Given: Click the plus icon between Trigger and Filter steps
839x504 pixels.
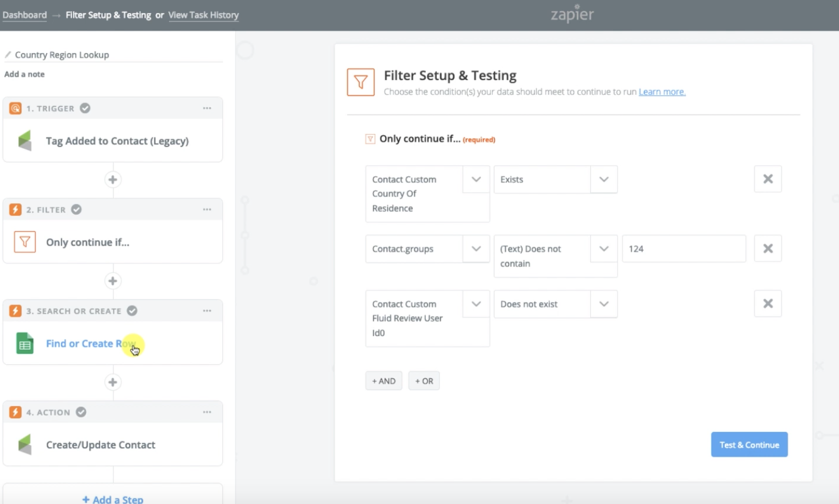Looking at the screenshot, I should coord(113,180).
